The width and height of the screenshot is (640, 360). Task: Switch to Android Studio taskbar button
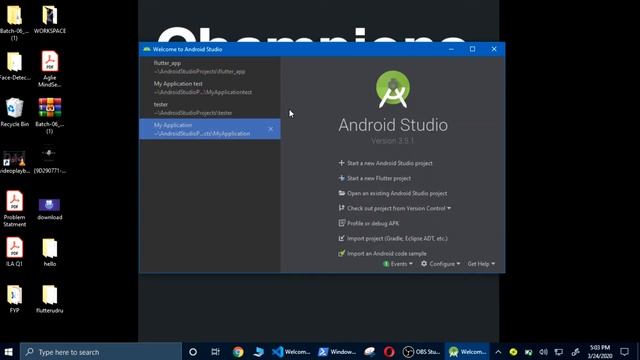click(x=467, y=351)
